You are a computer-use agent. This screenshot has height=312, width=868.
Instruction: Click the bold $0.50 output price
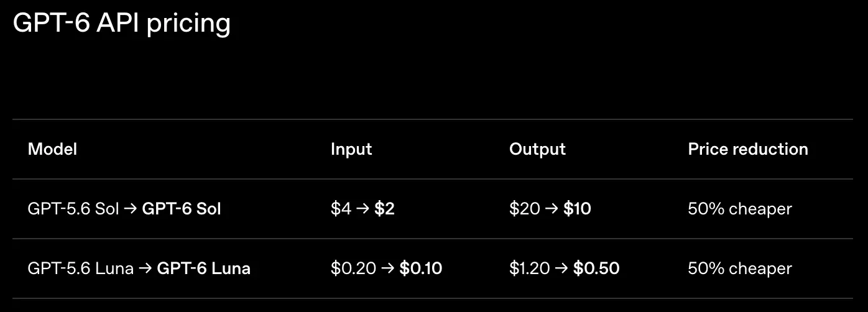(596, 268)
